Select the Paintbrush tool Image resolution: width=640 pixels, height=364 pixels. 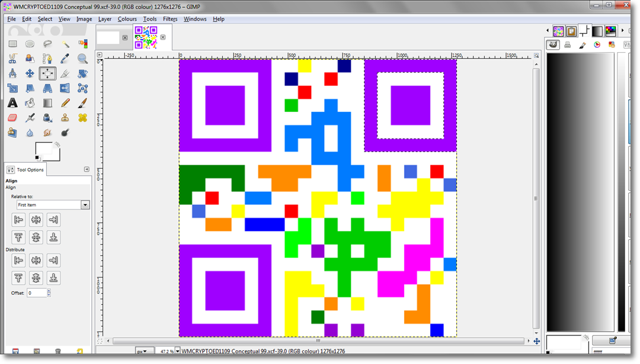pyautogui.click(x=82, y=103)
